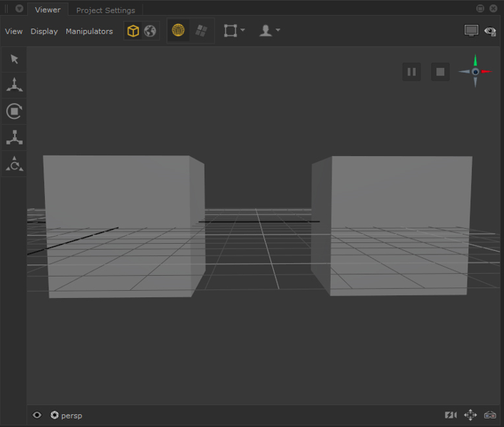Select the coordinate system manipulator tool

[x=14, y=164]
